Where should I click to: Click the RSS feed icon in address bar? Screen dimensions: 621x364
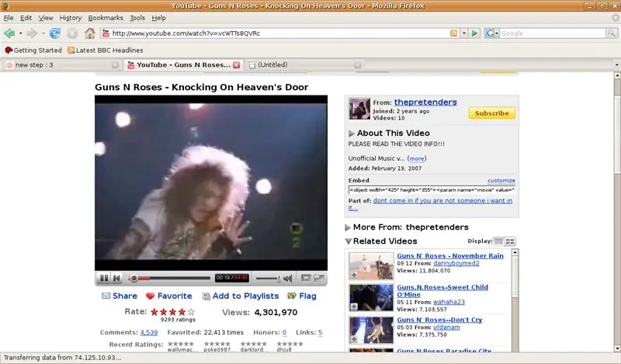point(454,33)
